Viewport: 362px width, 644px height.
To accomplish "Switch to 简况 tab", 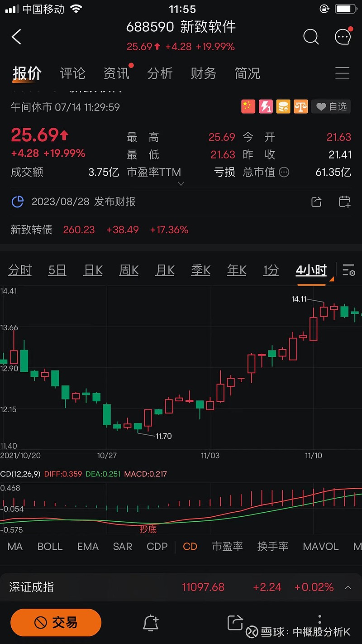I will tap(247, 73).
